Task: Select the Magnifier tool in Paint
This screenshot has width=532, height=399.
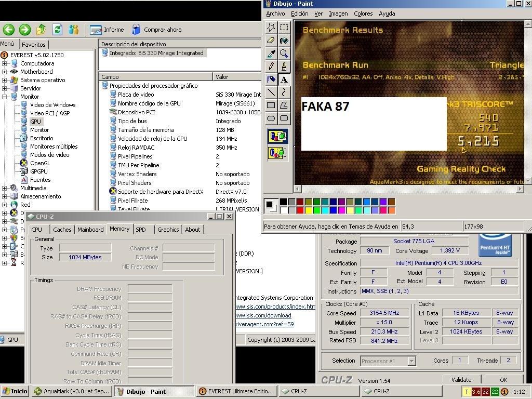Action: (x=284, y=54)
